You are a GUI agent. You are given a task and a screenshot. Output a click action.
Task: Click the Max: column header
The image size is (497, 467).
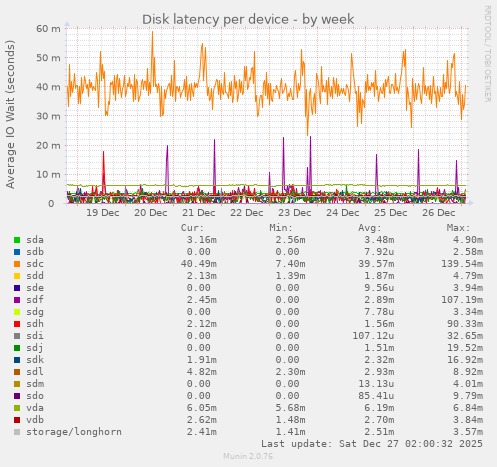coord(458,228)
